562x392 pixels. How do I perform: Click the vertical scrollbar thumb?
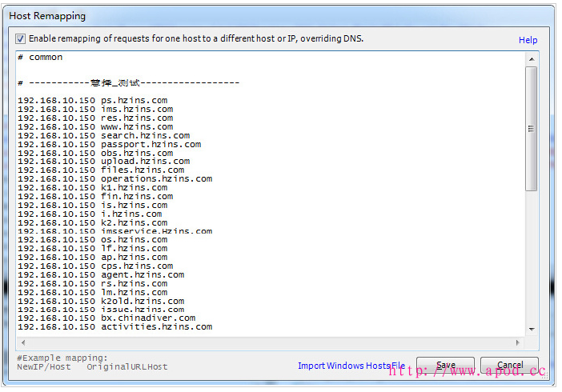pos(531,128)
